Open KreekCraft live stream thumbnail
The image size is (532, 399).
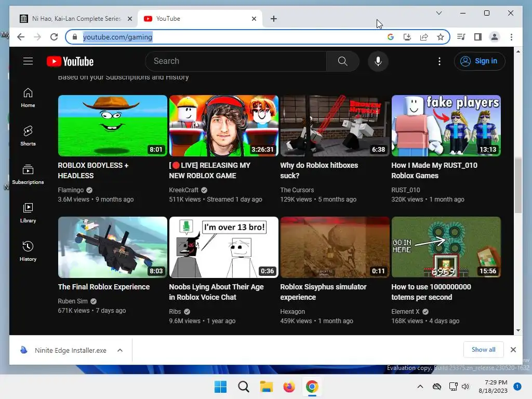coord(223,126)
